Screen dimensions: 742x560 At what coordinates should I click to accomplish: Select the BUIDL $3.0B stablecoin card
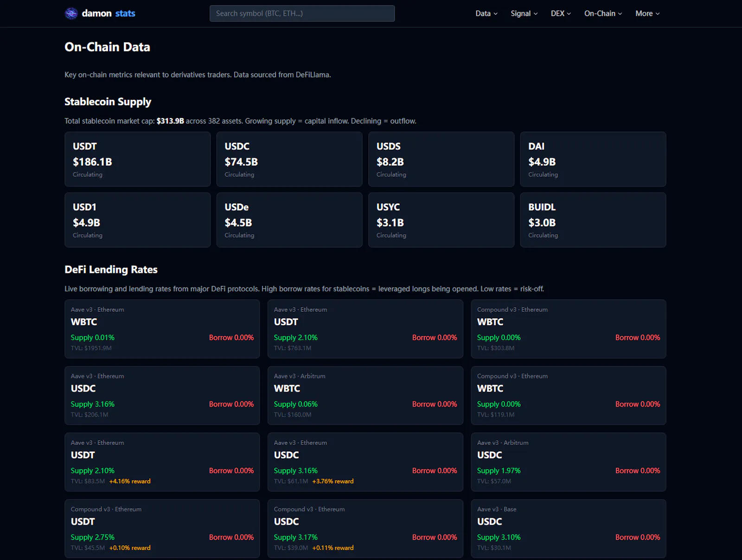[x=593, y=220]
